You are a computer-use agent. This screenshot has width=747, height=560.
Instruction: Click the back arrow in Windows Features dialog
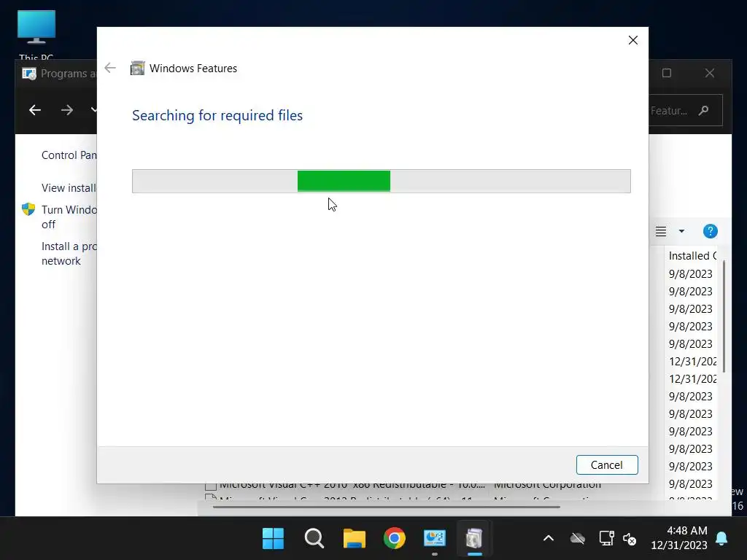[x=110, y=68]
